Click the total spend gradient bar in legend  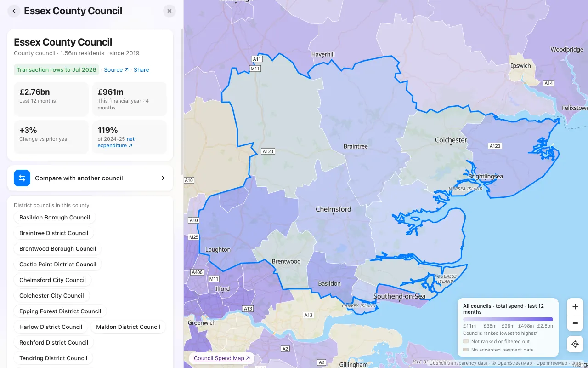click(x=508, y=319)
